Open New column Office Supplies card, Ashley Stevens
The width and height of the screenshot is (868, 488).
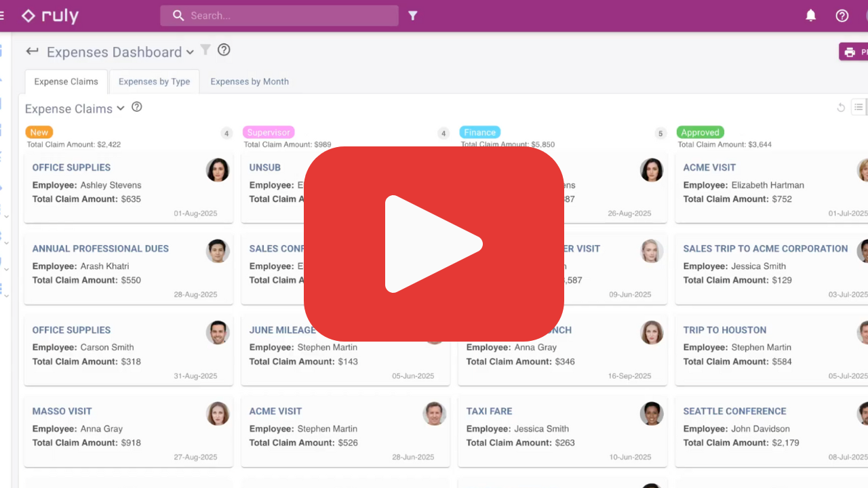pyautogui.click(x=129, y=188)
